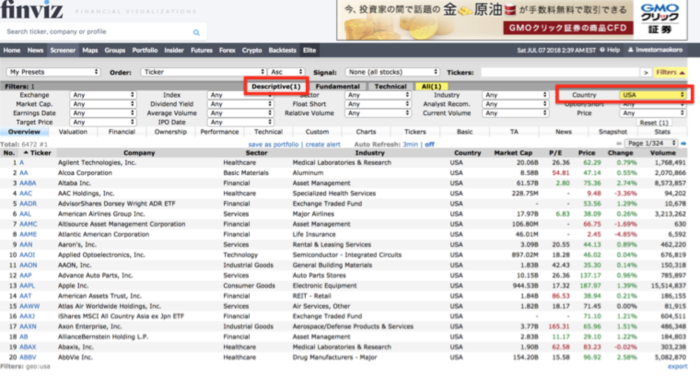Open ticker ABBV link

[x=28, y=358]
